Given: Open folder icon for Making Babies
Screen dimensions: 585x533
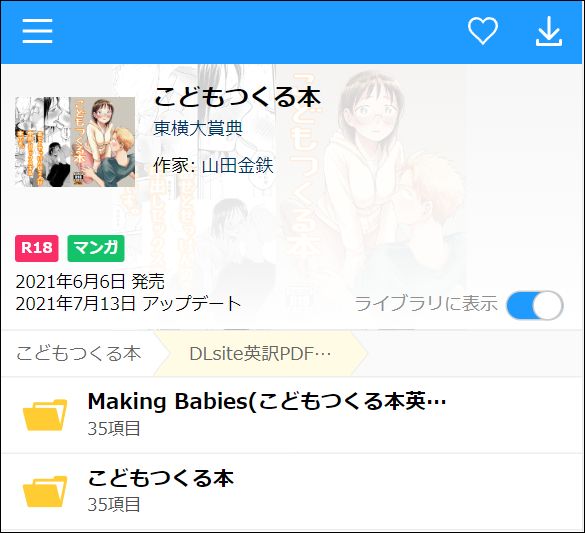Looking at the screenshot, I should click(45, 414).
